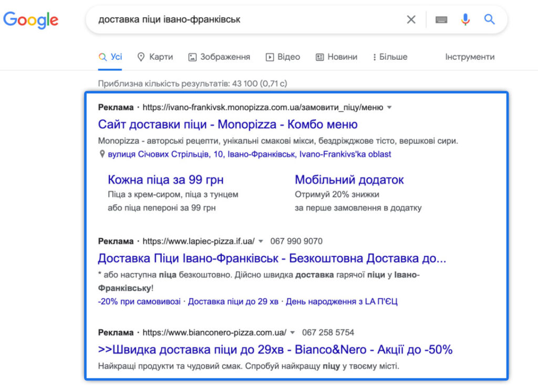Open the Карти tab
Viewport: 538px width, 392px height.
(155, 57)
